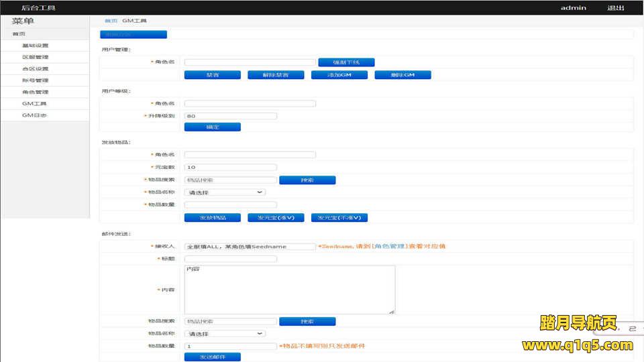Viewport: 644px width, 362px height.
Task: Open the 物品名称 dropdown in mail section
Action: [x=225, y=334]
